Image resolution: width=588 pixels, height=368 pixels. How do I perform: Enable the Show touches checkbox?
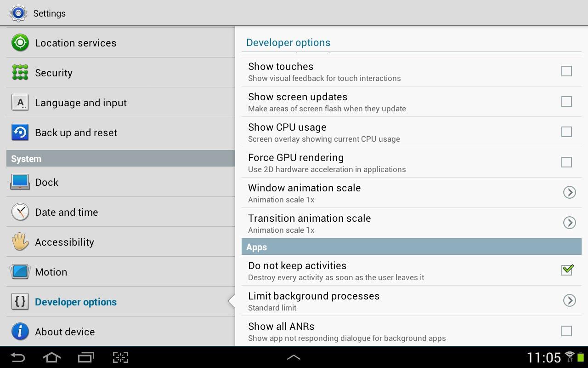[x=566, y=71]
